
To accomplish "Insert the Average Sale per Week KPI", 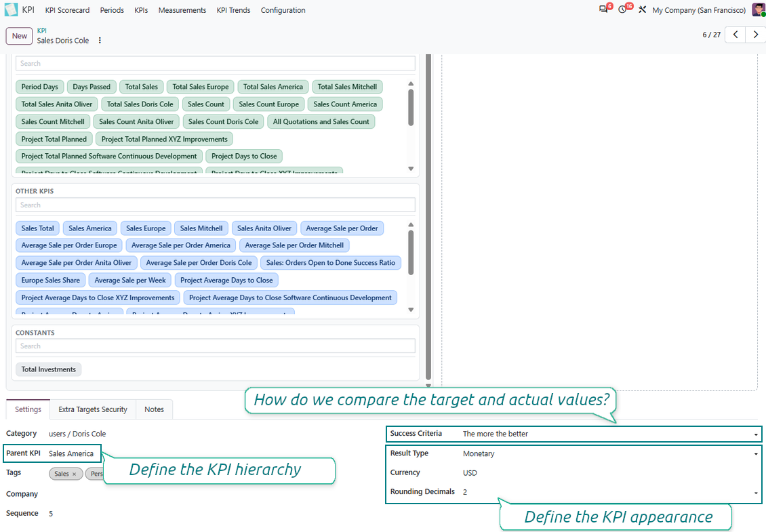I will (130, 281).
